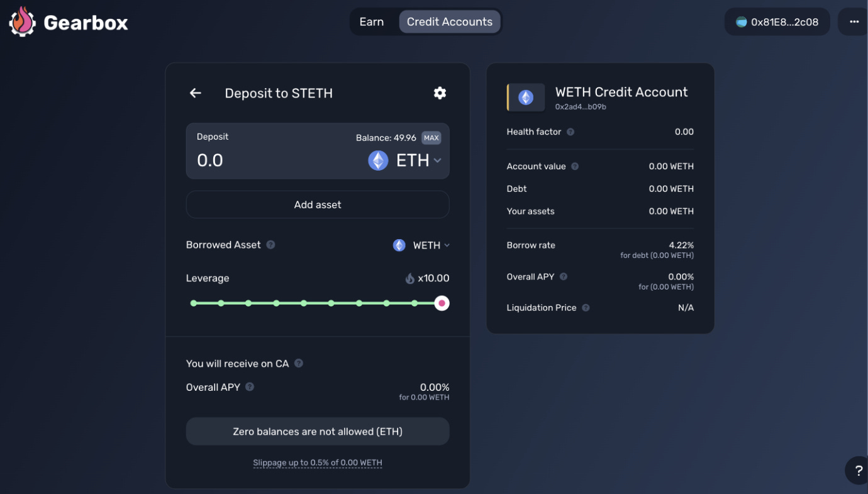Open the question mark help button
The image size is (868, 494).
(858, 471)
